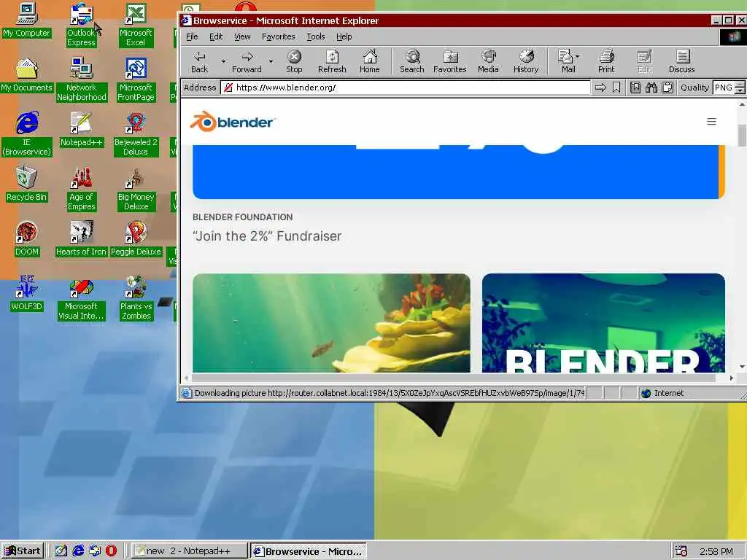The height and width of the screenshot is (560, 747).
Task: Open the BLENDER office thumbnail
Action: tap(603, 323)
